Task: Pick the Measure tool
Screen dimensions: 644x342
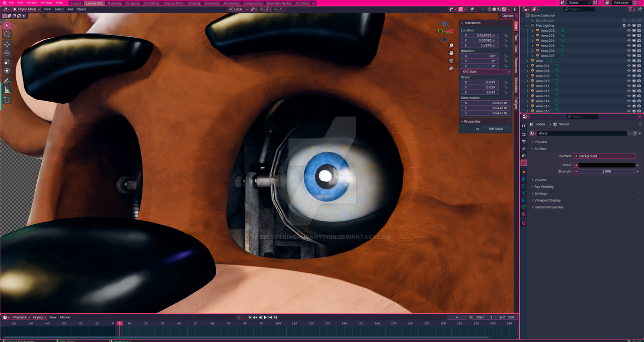Action: 7,90
